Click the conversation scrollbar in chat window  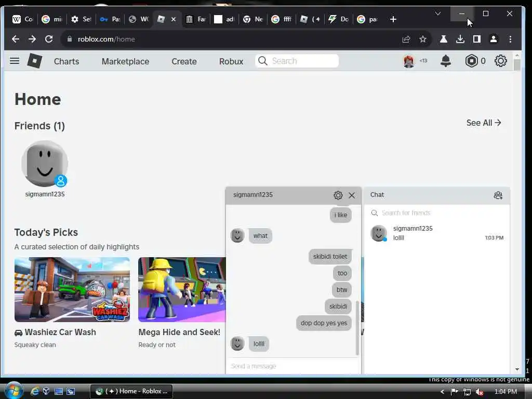(357, 328)
